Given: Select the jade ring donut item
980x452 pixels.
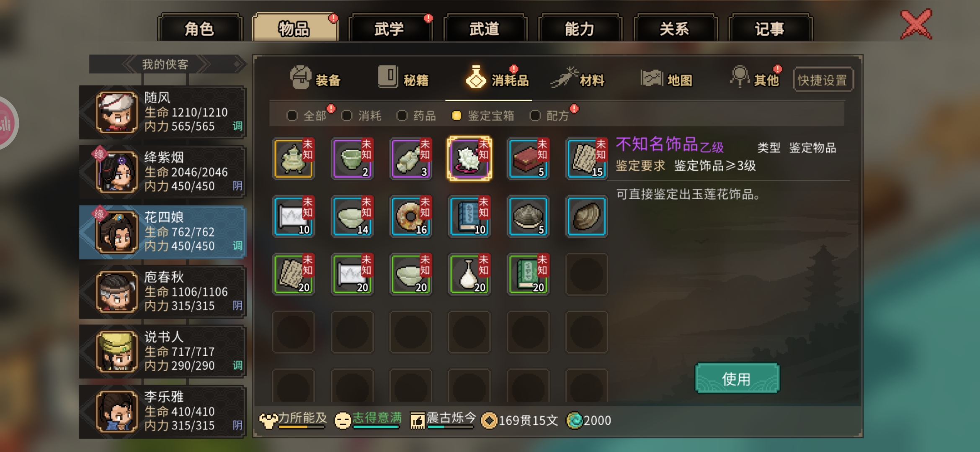Looking at the screenshot, I should point(411,217).
